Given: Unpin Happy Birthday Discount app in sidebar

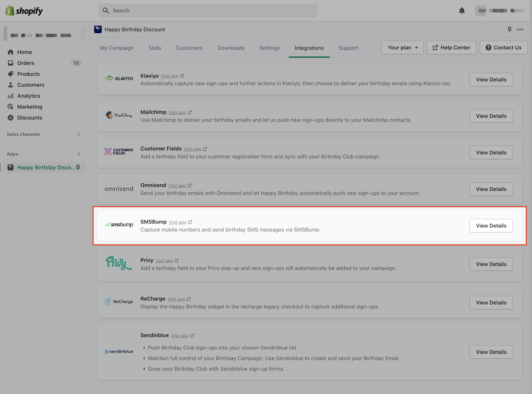Looking at the screenshot, I should pyautogui.click(x=78, y=167).
